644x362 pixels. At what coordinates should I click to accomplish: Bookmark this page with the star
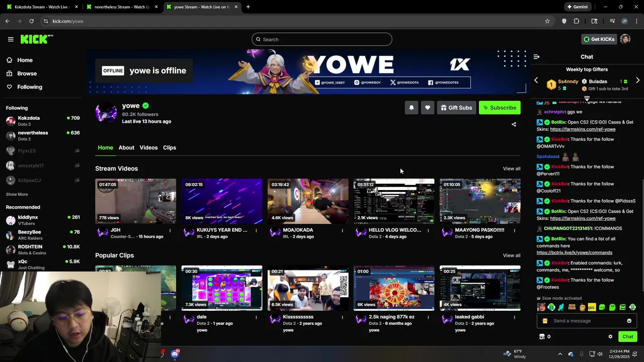coord(547,21)
